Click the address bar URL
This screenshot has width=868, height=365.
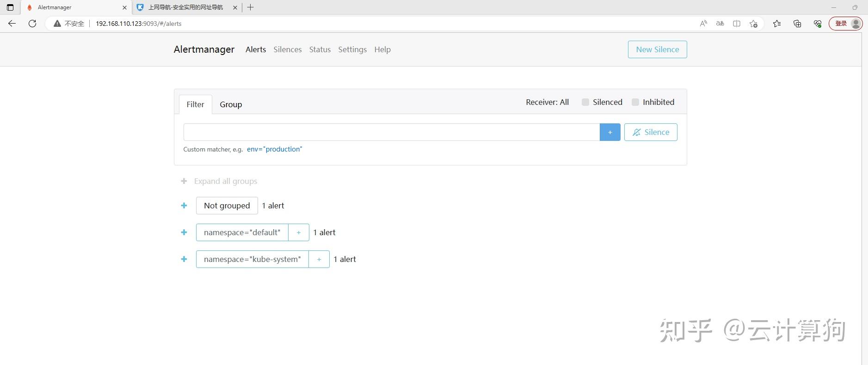(x=139, y=24)
